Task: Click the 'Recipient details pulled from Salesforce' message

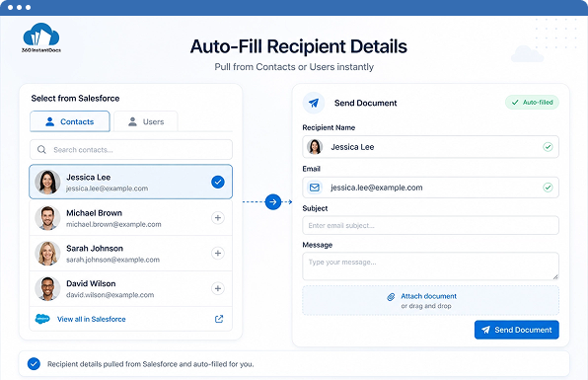Action: coord(150,364)
